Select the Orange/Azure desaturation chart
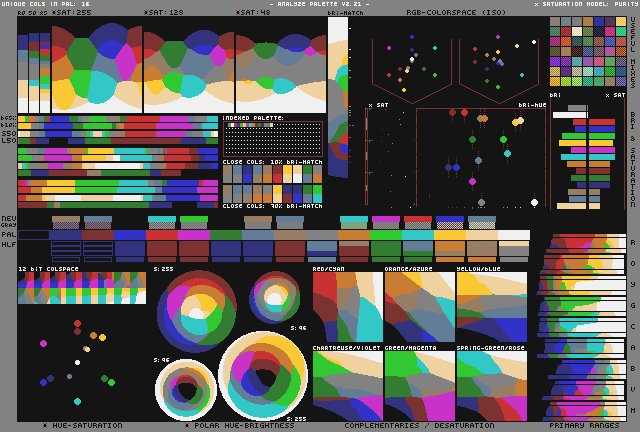Image resolution: width=640 pixels, height=432 pixels. 419,307
